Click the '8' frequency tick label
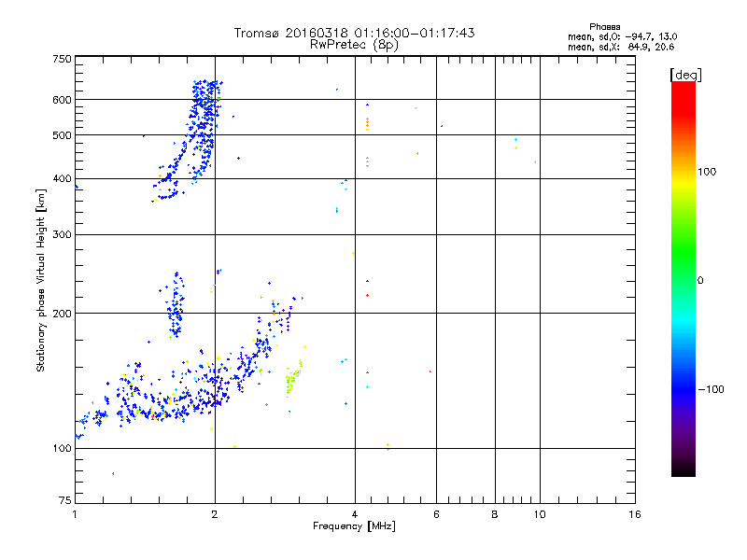Screen dimensions: 747x560 (495, 514)
